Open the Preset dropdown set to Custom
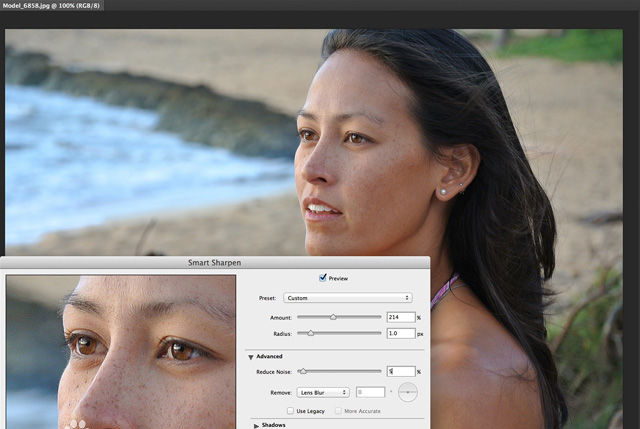This screenshot has width=640, height=429. pyautogui.click(x=348, y=298)
